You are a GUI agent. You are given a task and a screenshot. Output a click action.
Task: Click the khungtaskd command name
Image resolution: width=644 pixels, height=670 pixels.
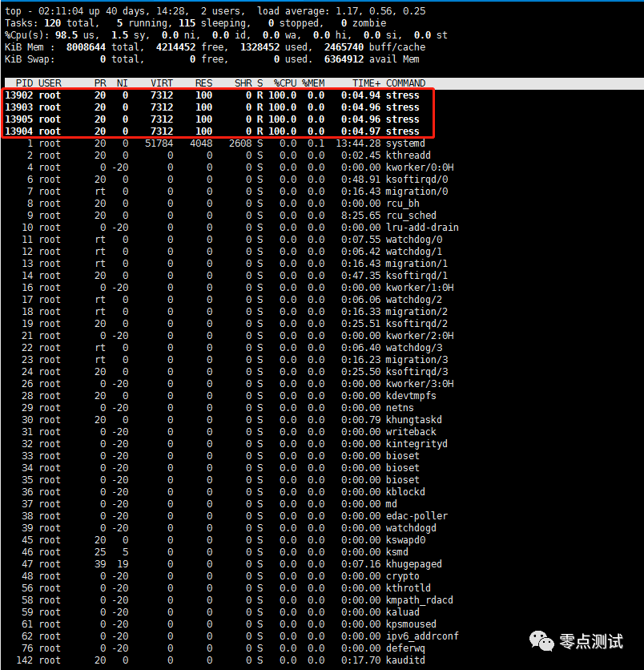point(414,419)
